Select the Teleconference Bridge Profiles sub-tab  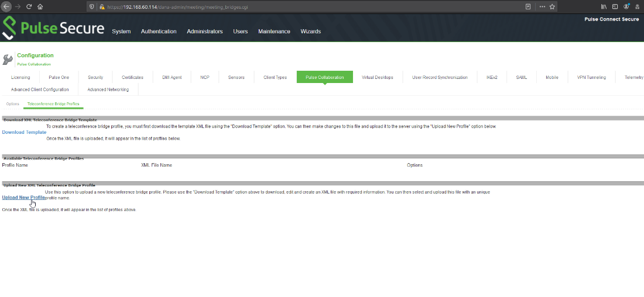pos(53,104)
